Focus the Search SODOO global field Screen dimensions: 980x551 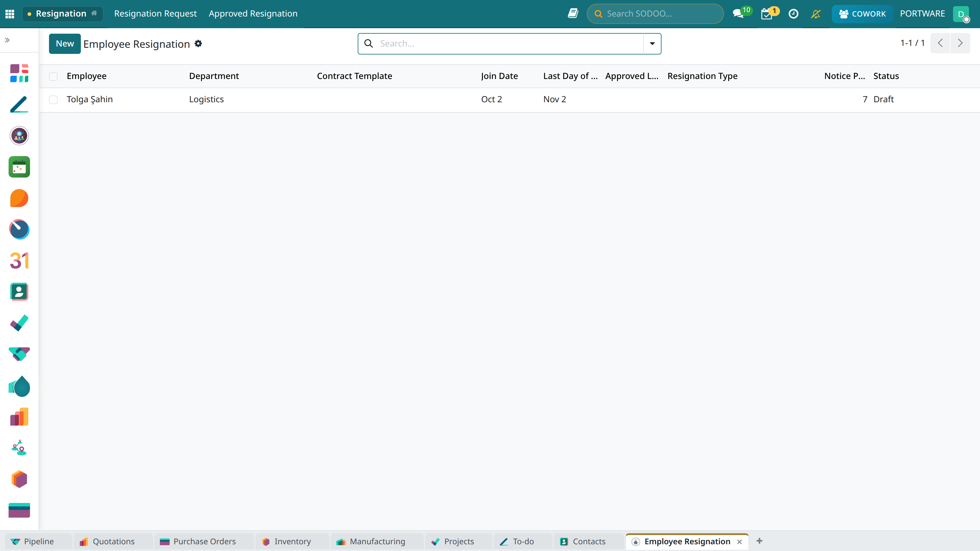pyautogui.click(x=655, y=14)
